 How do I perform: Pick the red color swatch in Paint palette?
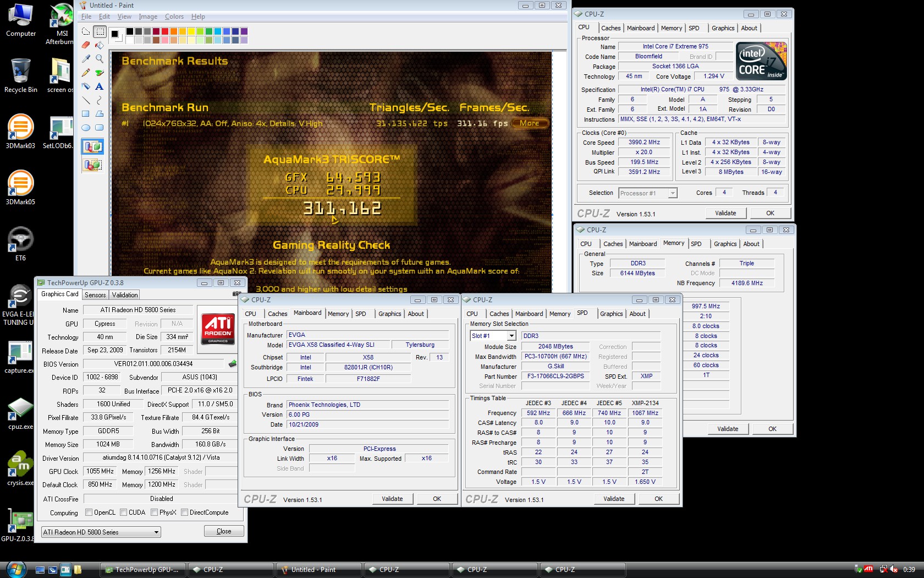165,31
